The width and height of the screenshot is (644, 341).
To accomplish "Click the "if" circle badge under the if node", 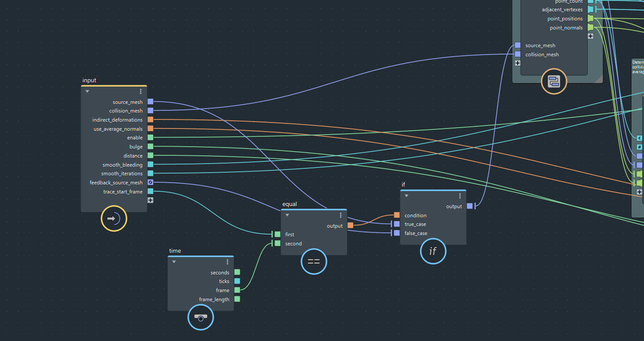I will click(433, 251).
